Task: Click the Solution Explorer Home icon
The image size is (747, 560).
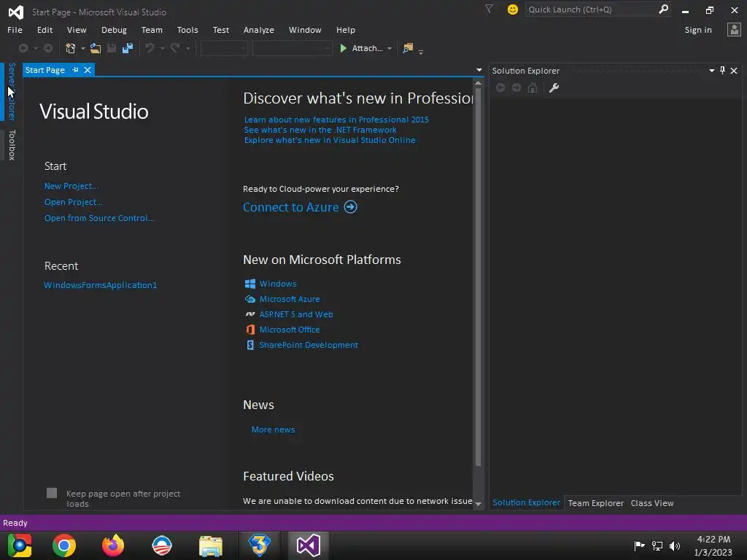Action: click(x=533, y=87)
